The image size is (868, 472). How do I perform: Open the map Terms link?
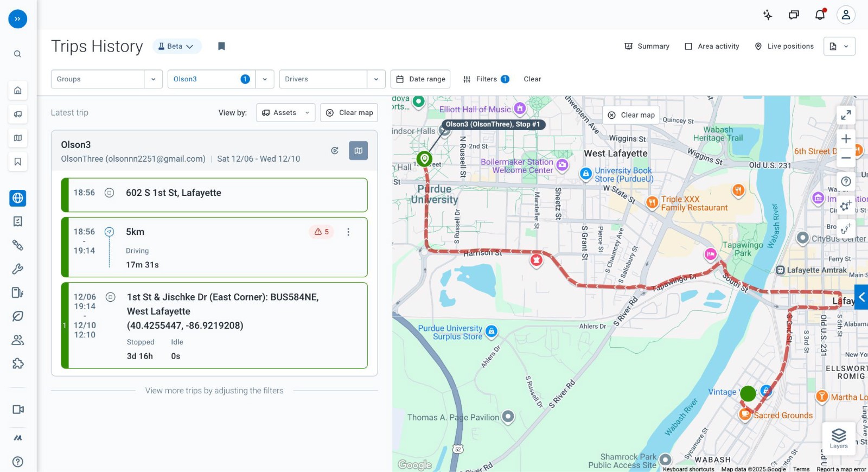pyautogui.click(x=801, y=469)
